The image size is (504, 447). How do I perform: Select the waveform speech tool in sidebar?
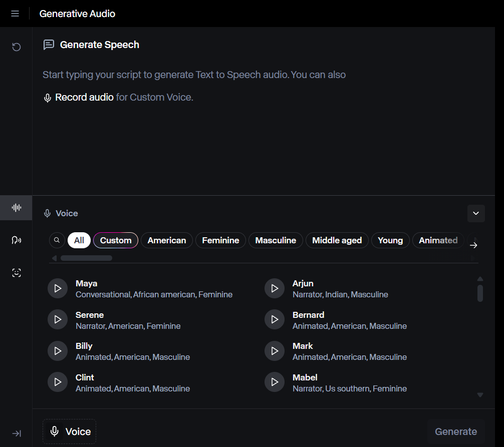[x=17, y=208]
